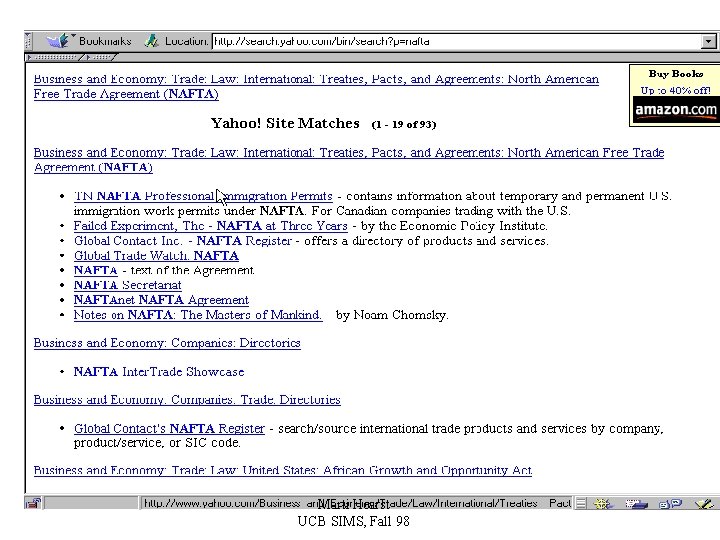This screenshot has width=720, height=540.
Task: Open Business and Economy: Companies: Directories link
Action: click(167, 343)
